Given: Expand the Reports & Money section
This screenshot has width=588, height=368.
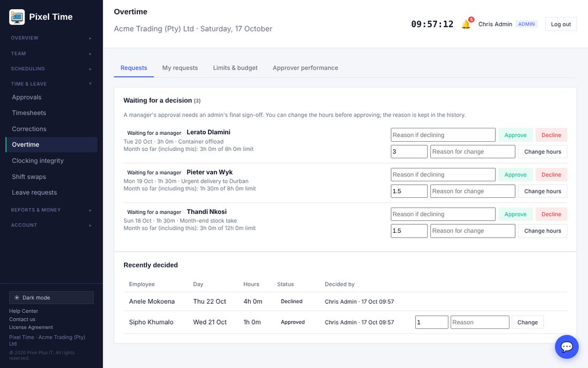Looking at the screenshot, I should [51, 210].
